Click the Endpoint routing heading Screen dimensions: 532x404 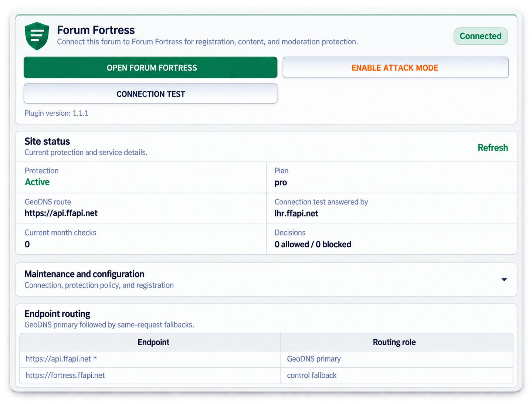[x=57, y=314]
